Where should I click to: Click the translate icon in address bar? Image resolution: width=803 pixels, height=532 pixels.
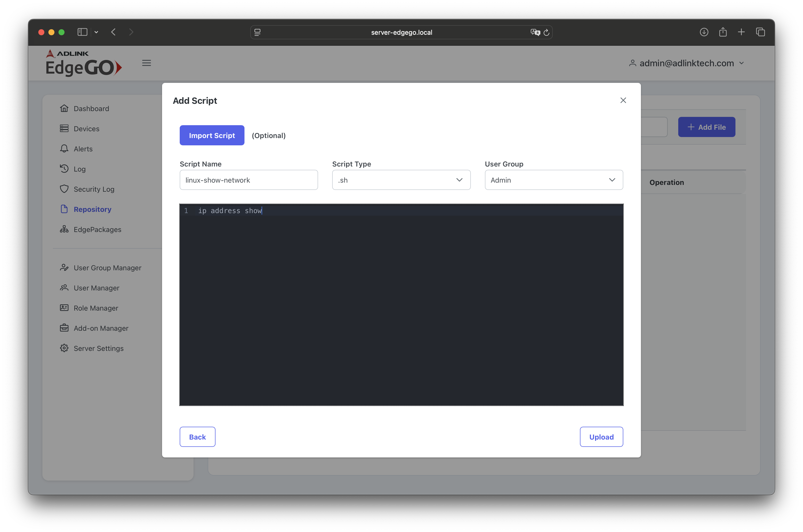tap(535, 32)
